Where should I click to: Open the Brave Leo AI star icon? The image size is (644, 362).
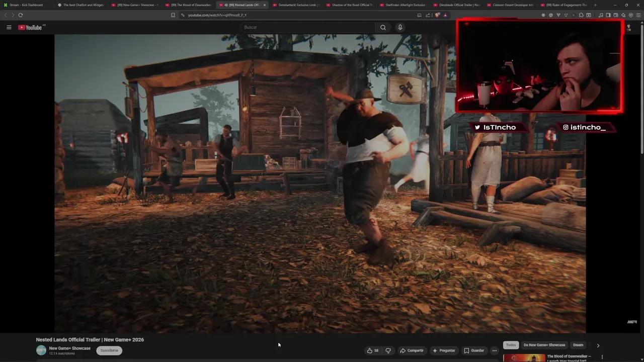[623, 15]
